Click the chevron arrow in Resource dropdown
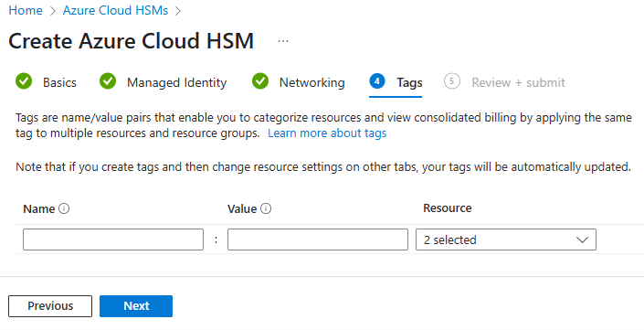 point(582,240)
